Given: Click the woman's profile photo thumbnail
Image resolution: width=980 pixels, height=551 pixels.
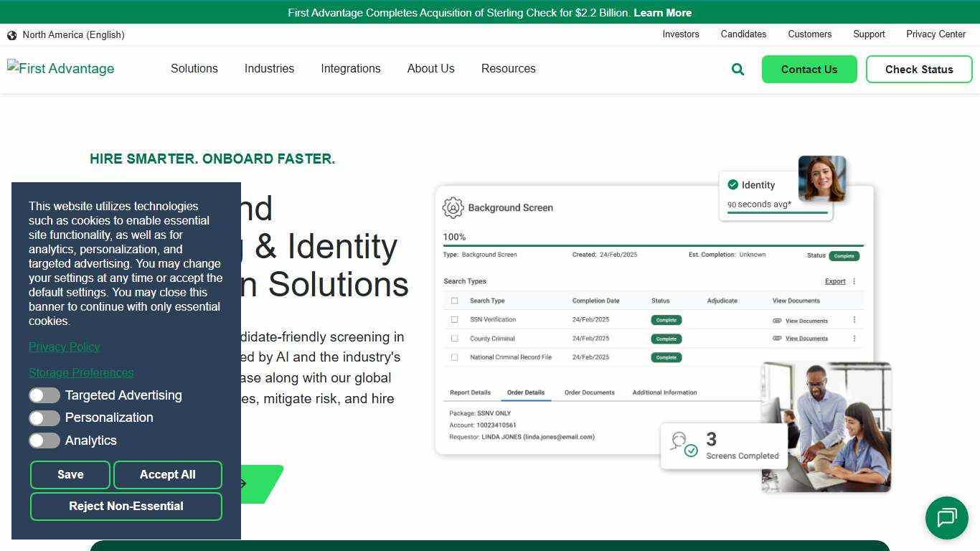Looking at the screenshot, I should [822, 178].
